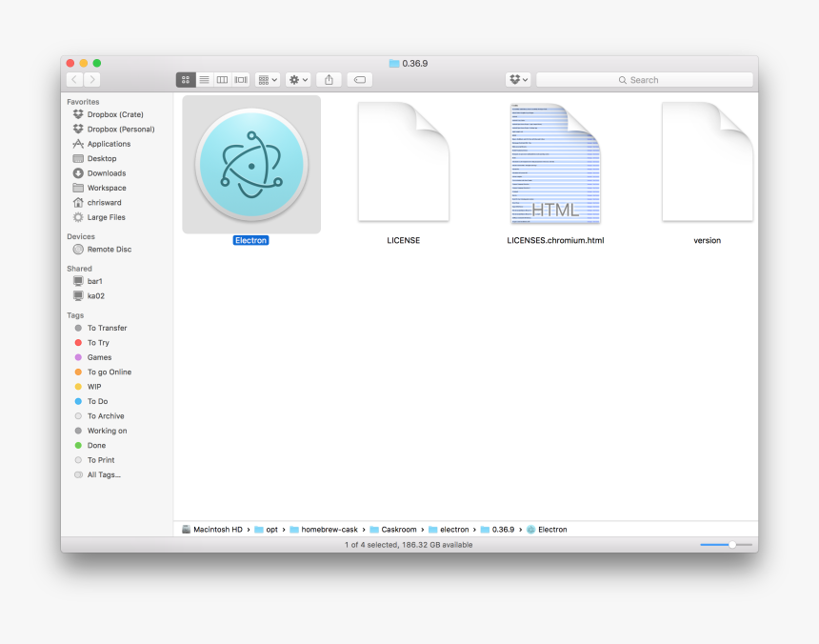
Task: Click the forward navigation arrow
Action: click(92, 79)
